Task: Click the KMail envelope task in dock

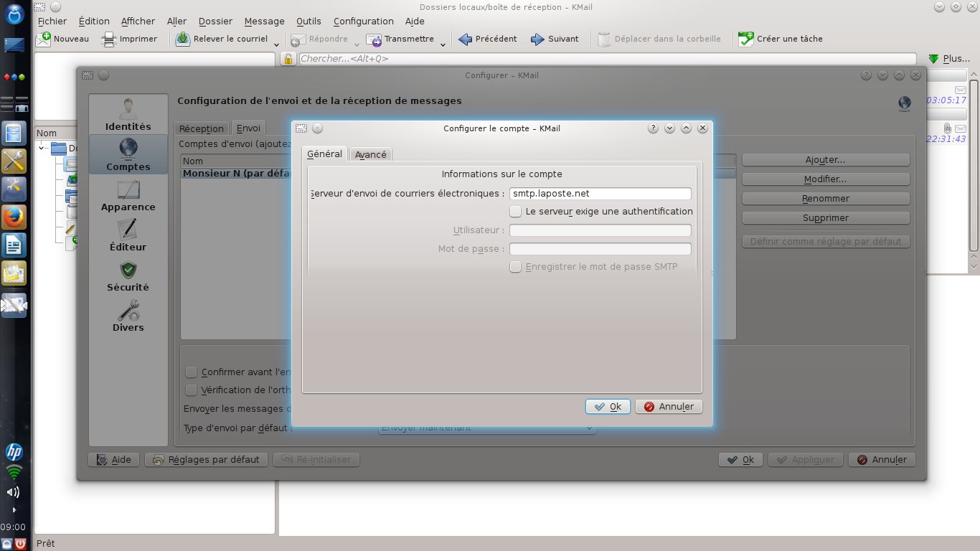Action: point(14,305)
